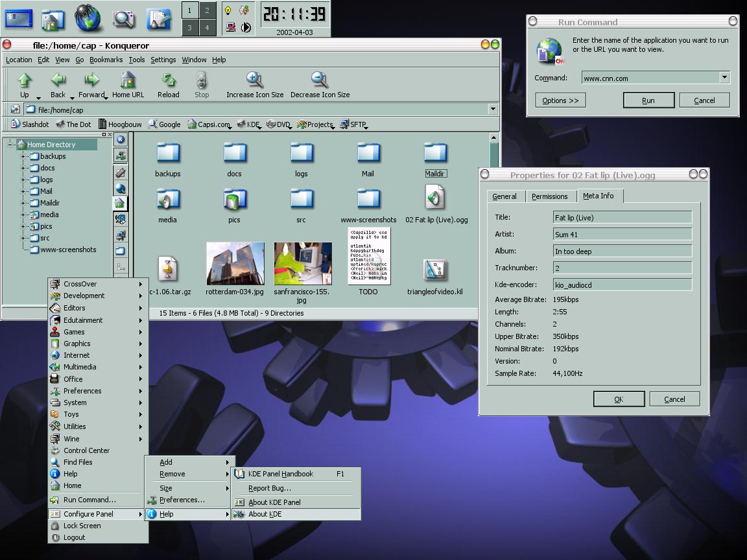The width and height of the screenshot is (747, 560).
Task: Open the triangleofvideo.kil file icon
Action: point(435,270)
